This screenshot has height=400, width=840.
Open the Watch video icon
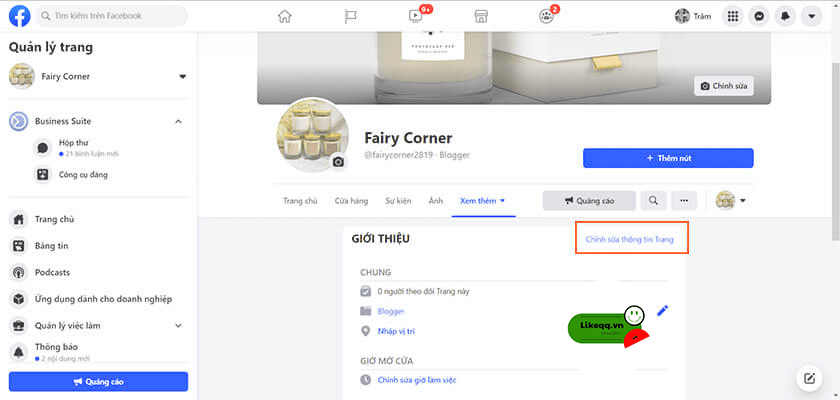coord(415,16)
